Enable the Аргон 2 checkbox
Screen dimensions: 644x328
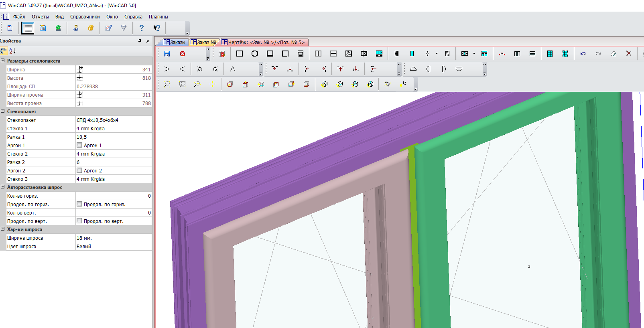(79, 170)
